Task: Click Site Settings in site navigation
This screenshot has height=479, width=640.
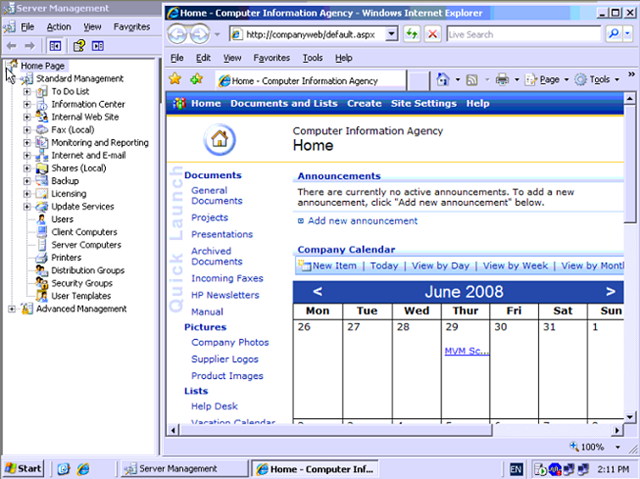Action: [x=424, y=104]
